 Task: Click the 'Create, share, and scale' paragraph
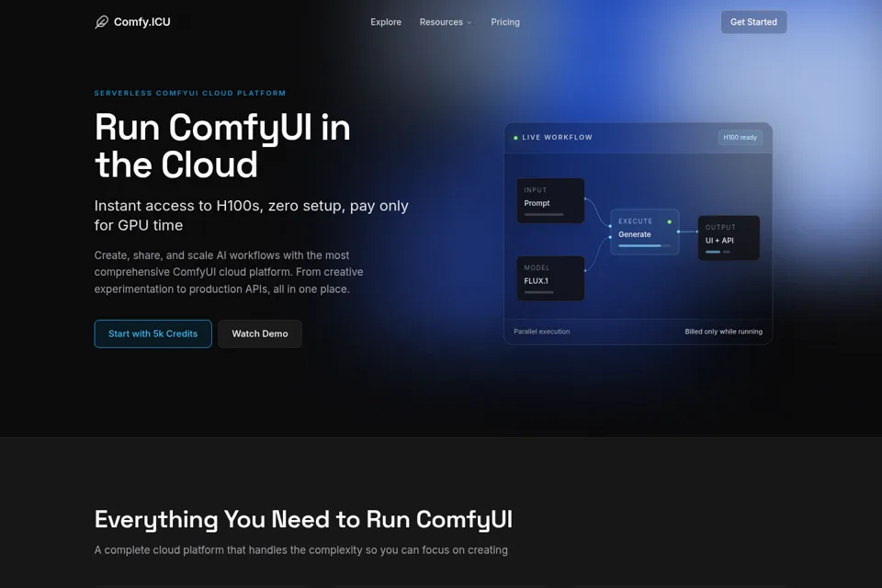[229, 272]
